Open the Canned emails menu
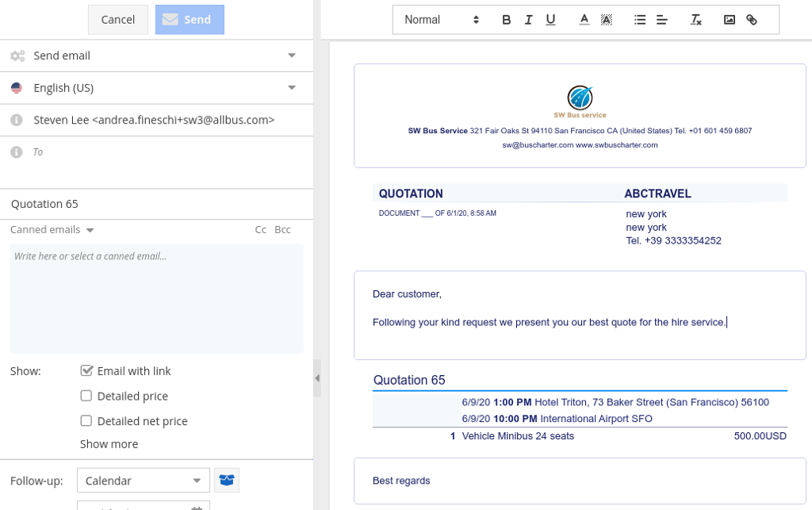The image size is (812, 510). 52,230
